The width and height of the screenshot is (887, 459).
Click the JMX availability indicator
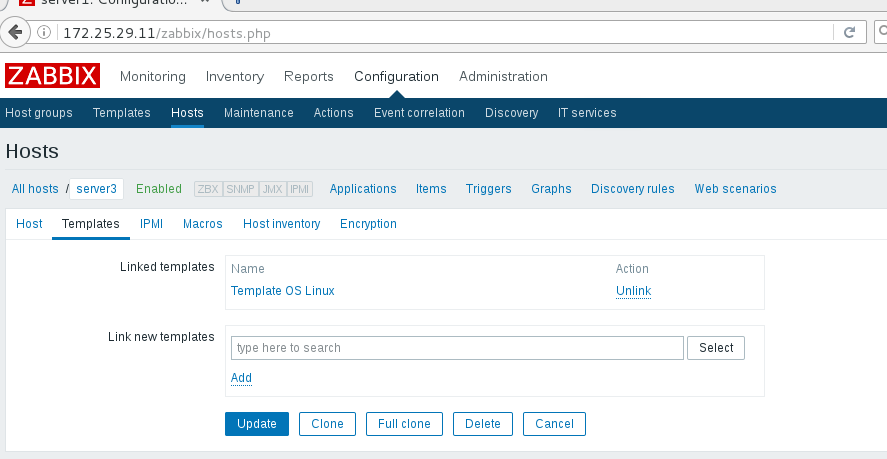click(x=273, y=189)
